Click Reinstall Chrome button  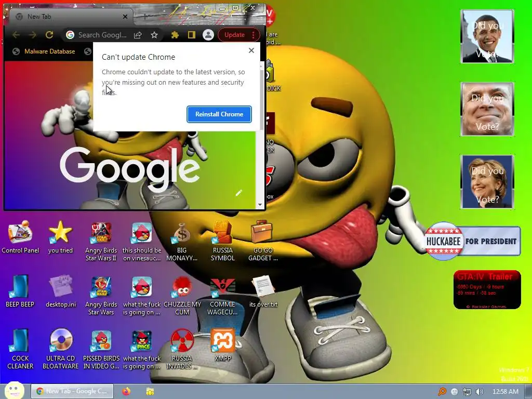tap(219, 114)
